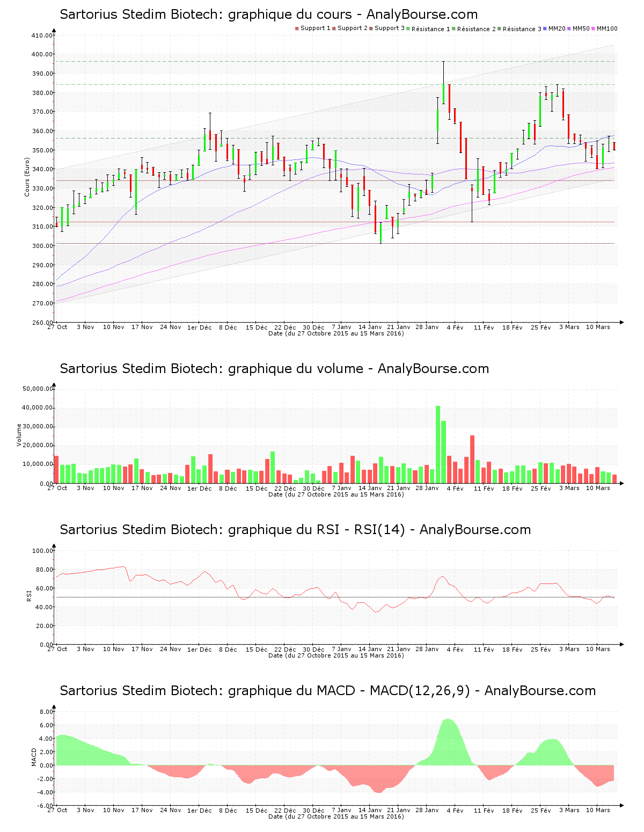
Task: Click the 'graphique du volume' chart title
Action: 274,369
